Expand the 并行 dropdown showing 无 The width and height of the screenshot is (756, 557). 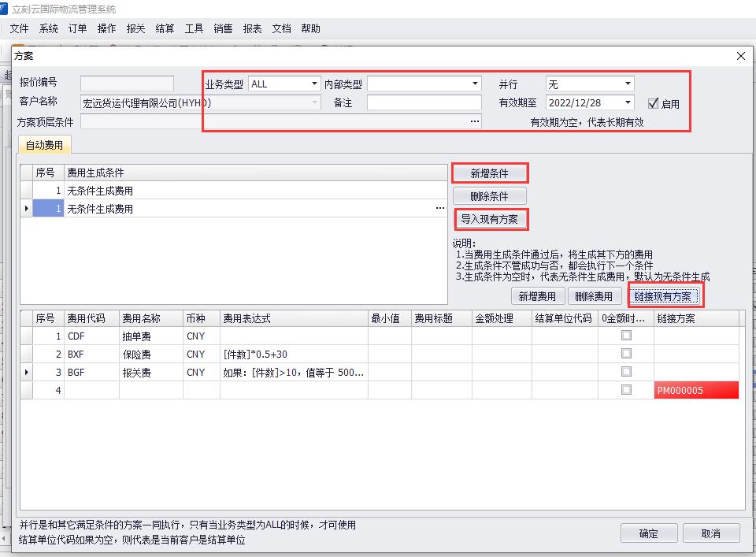point(628,84)
